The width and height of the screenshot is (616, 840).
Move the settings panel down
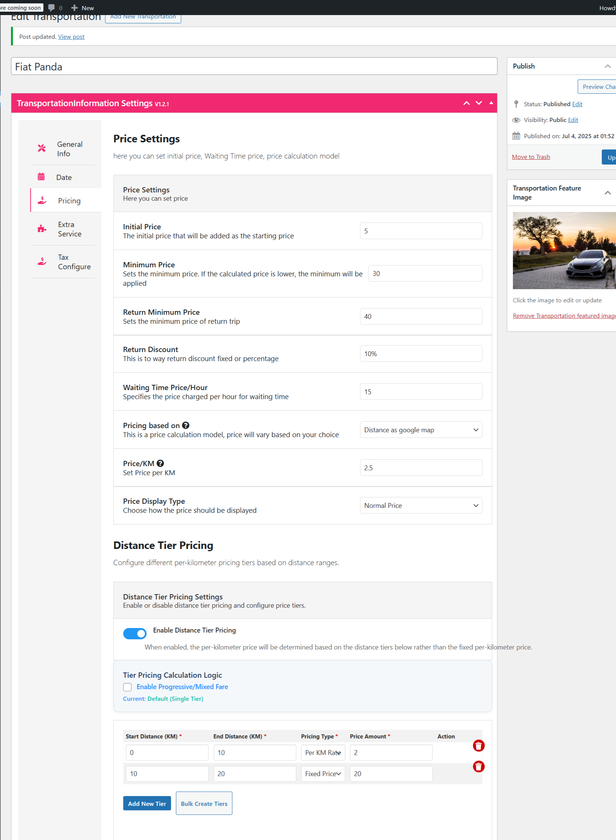click(479, 103)
